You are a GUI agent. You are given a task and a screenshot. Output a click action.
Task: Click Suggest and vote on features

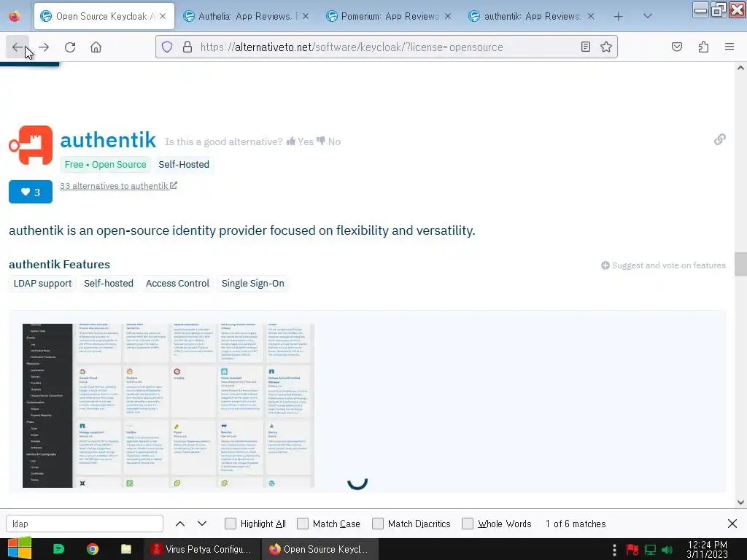(663, 265)
